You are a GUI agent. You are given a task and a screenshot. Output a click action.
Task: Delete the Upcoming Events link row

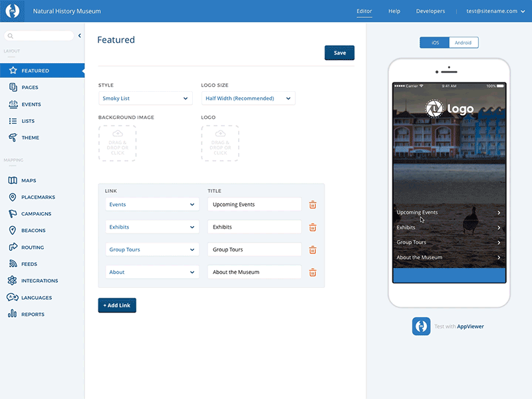tap(313, 205)
